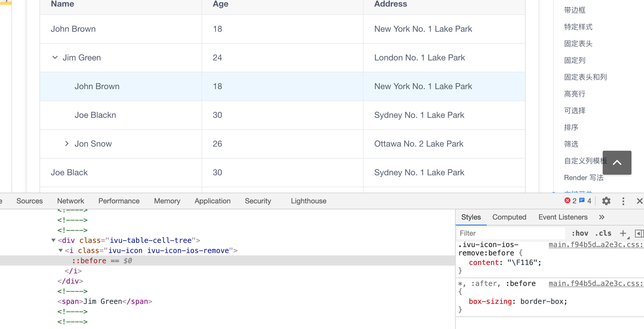Collapse the ivu-table-cell-tree div node

54,240
